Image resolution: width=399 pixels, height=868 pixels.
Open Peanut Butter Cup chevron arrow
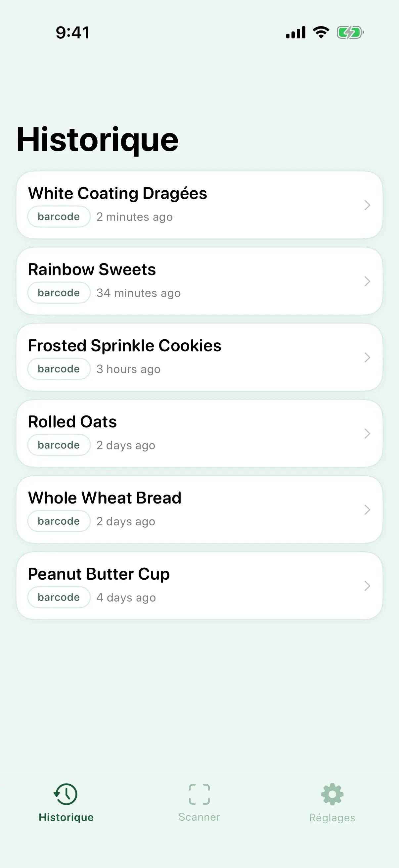point(367,586)
